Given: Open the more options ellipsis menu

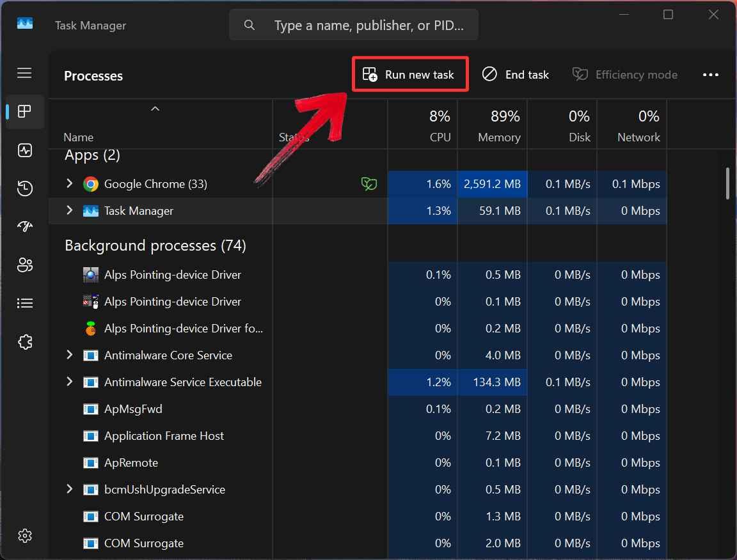Looking at the screenshot, I should pos(711,75).
